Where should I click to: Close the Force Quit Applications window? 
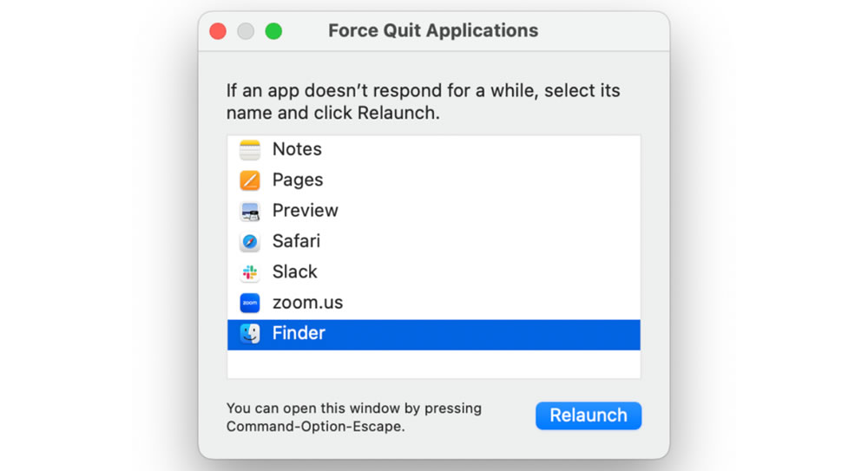pos(218,31)
